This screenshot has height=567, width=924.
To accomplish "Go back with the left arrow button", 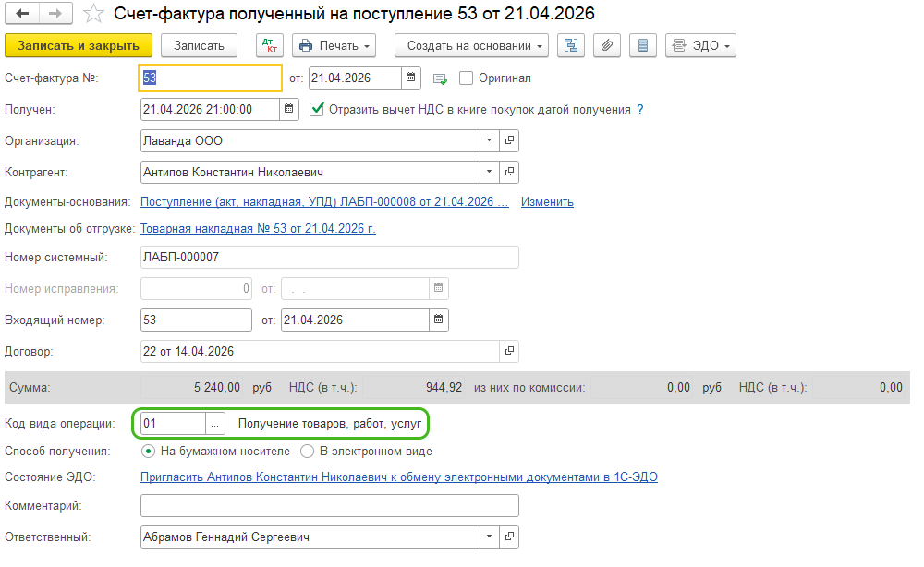I will click(22, 14).
